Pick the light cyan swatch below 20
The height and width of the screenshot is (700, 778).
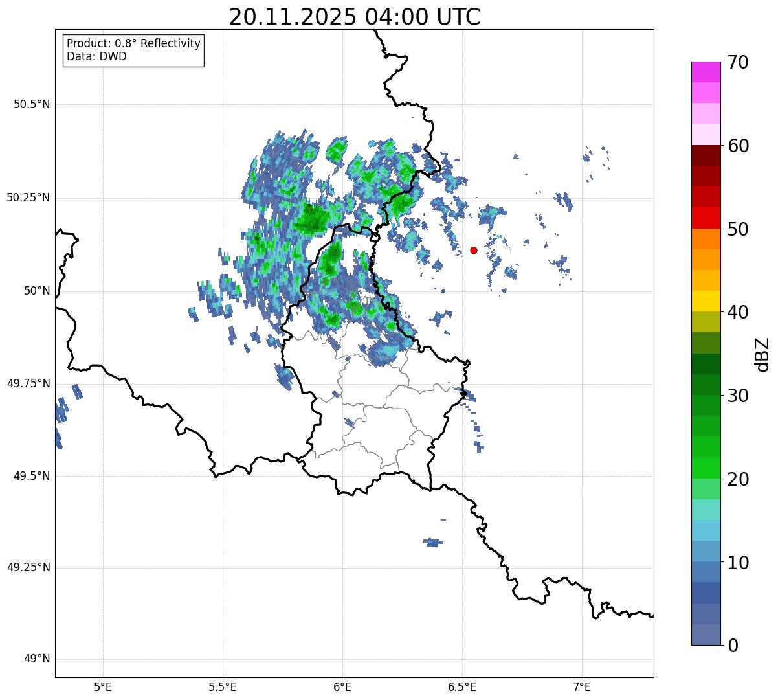706,510
